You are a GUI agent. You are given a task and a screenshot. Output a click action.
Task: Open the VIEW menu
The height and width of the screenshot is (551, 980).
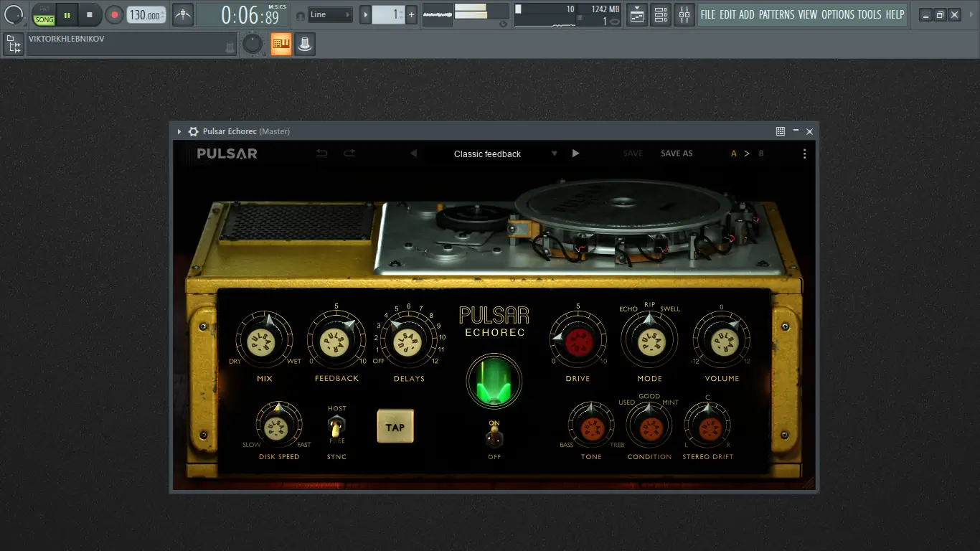(808, 14)
